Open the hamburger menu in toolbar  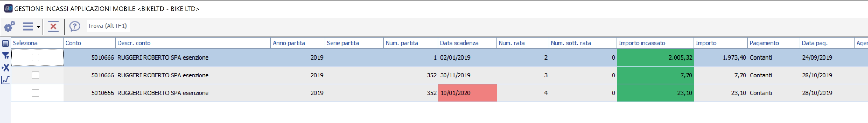28,26
